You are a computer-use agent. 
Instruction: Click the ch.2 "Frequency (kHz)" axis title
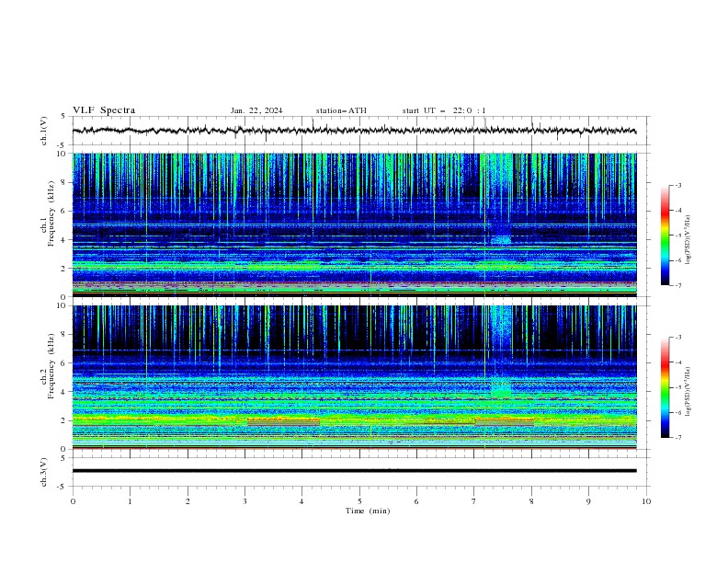tap(51, 365)
